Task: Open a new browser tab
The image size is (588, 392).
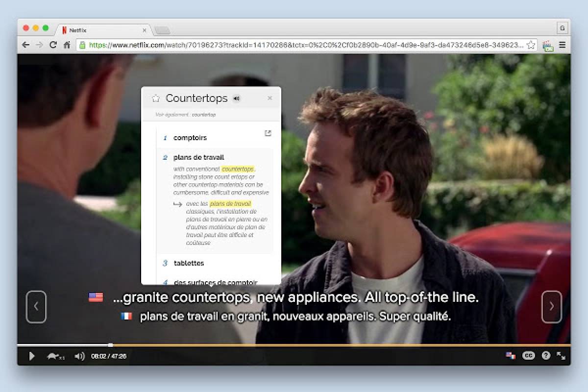Action: [x=162, y=30]
